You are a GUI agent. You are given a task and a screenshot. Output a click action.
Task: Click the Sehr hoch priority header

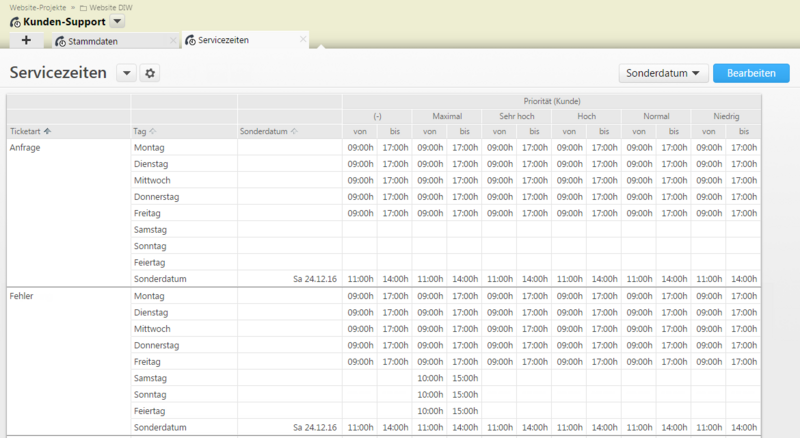517,116
